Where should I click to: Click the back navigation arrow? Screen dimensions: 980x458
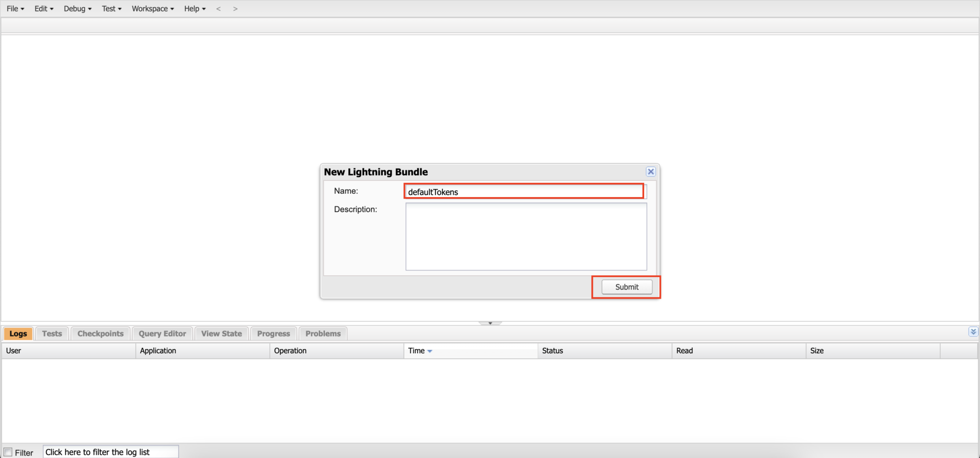(x=218, y=9)
